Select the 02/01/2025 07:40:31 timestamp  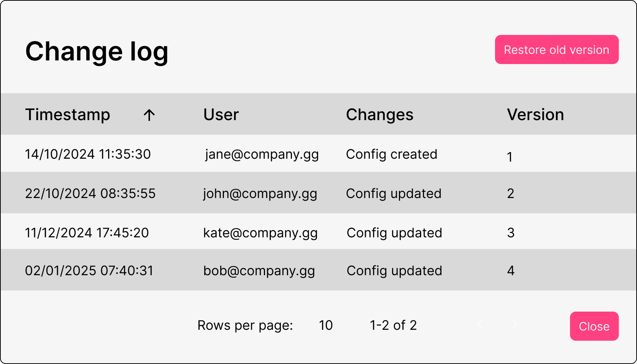(89, 271)
